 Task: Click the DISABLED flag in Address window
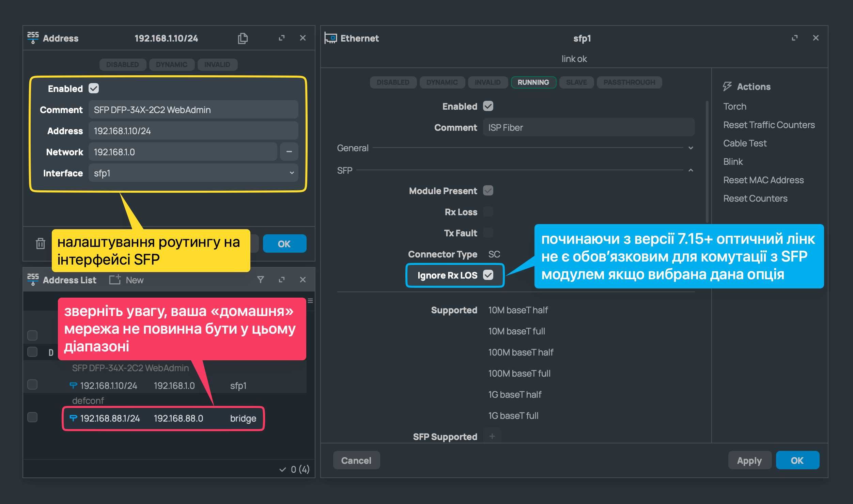[x=123, y=64]
